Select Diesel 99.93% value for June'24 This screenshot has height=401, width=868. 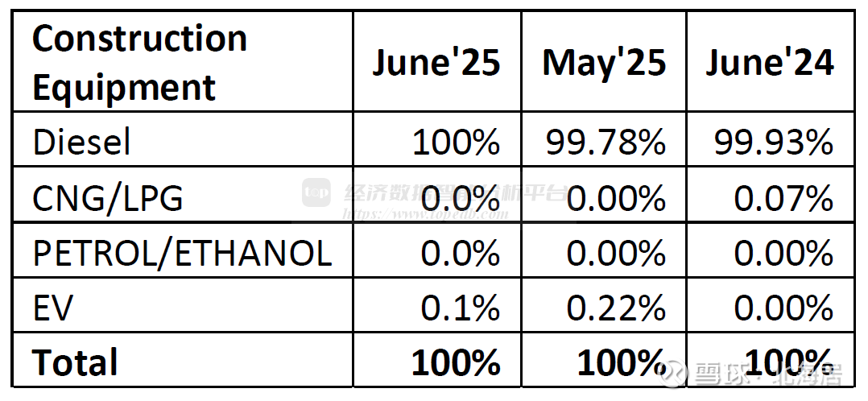pos(773,143)
